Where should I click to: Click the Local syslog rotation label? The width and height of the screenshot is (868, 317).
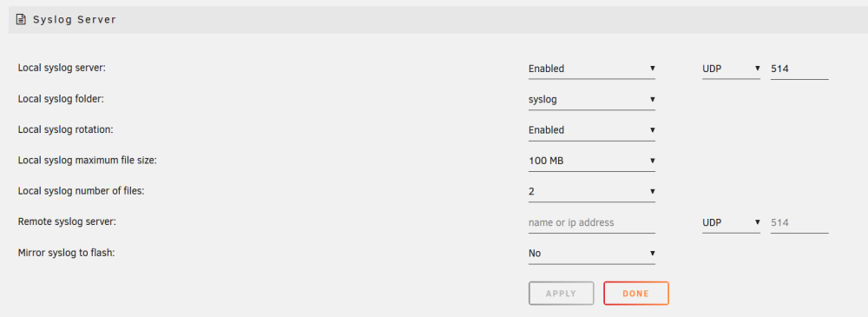(66, 129)
